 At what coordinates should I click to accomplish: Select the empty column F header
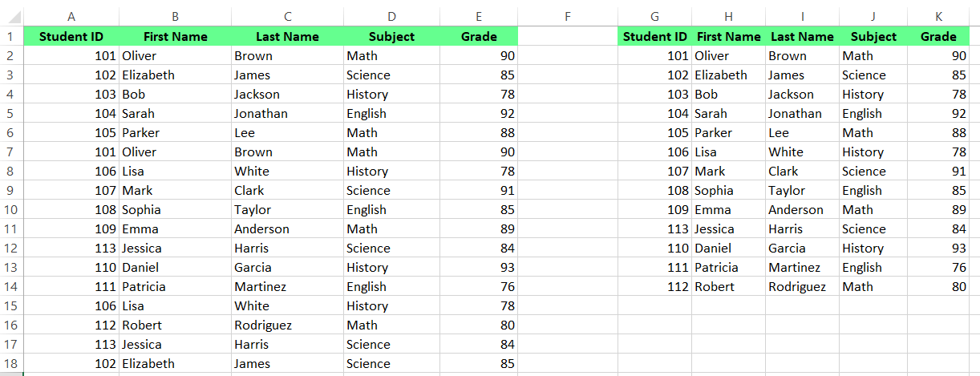click(567, 16)
